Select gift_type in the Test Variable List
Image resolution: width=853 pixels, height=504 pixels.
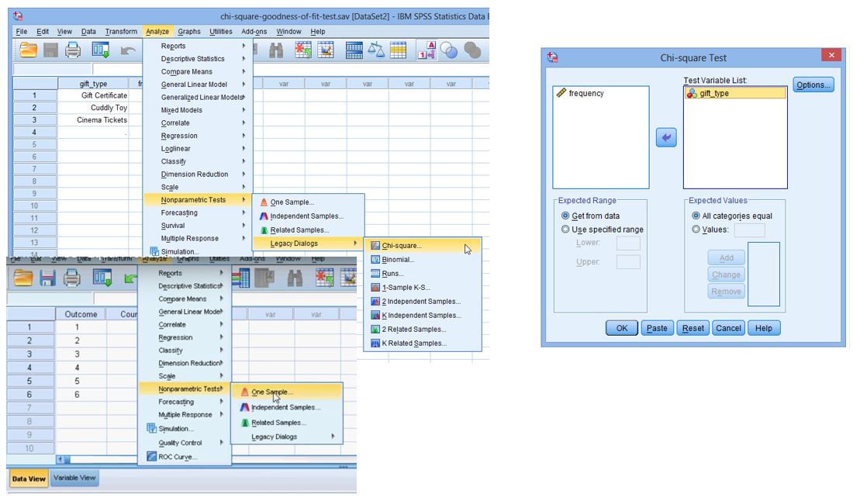tap(735, 94)
